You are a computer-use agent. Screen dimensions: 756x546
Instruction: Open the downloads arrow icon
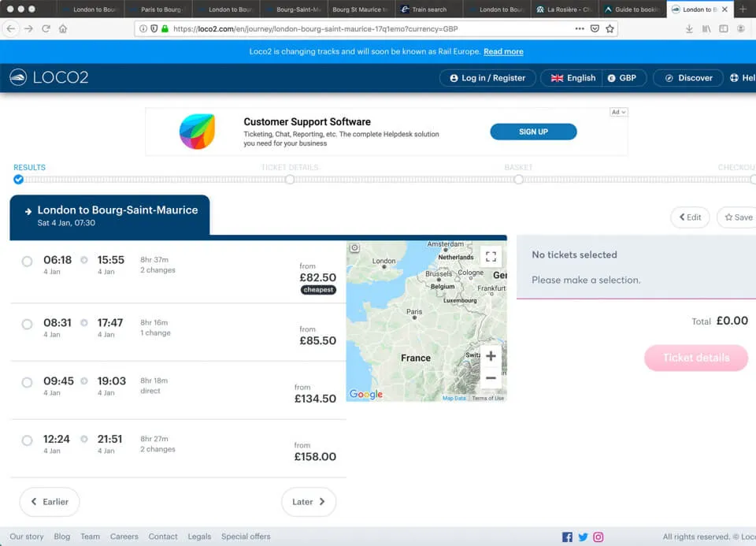point(690,29)
